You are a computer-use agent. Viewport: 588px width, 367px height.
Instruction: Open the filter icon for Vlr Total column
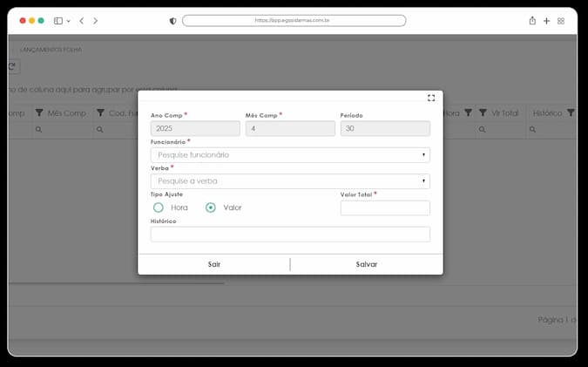483,112
